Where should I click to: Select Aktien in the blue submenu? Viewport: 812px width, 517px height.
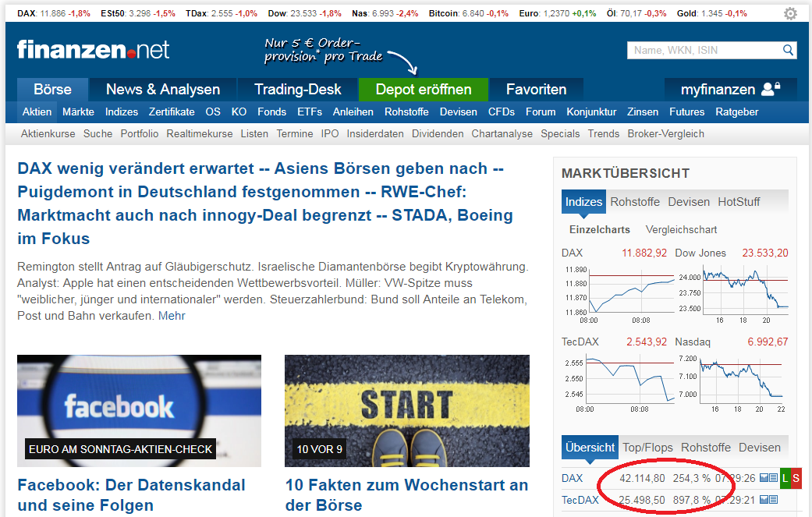(x=37, y=112)
